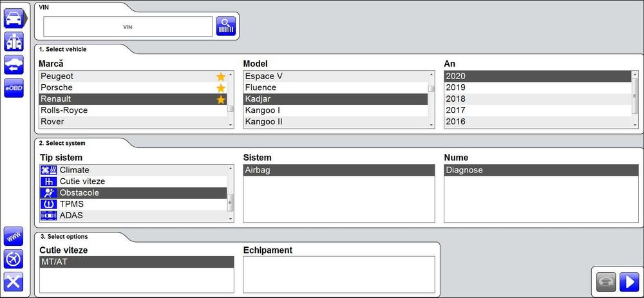The image size is (644, 298).
Task: Select Climate in the Tip sistem list
Action: 74,170
